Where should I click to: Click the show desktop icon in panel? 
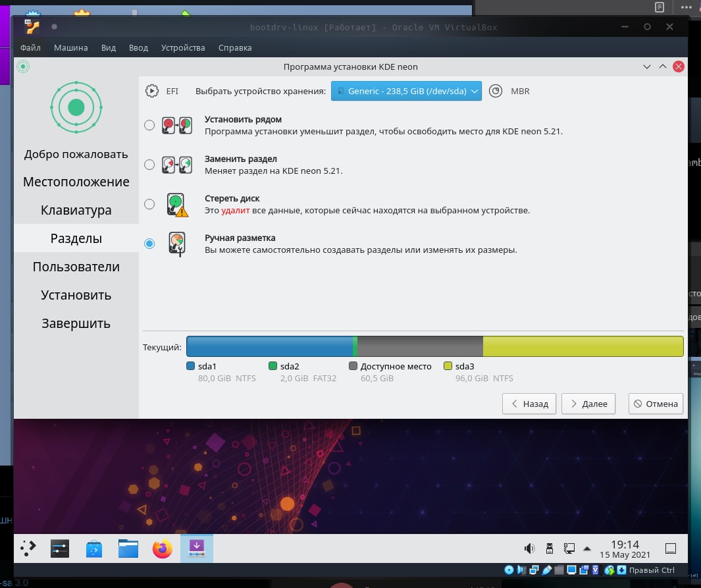pyautogui.click(x=671, y=548)
